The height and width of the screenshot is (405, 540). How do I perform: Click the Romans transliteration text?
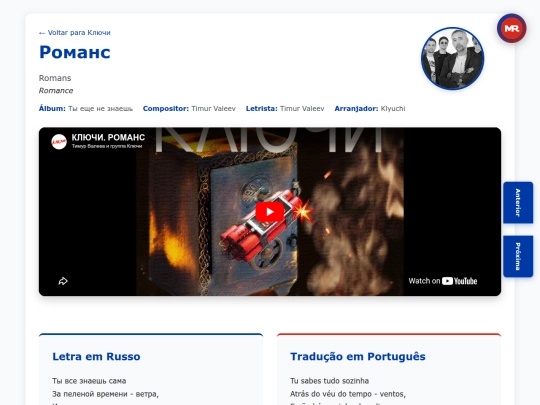pyautogui.click(x=55, y=78)
